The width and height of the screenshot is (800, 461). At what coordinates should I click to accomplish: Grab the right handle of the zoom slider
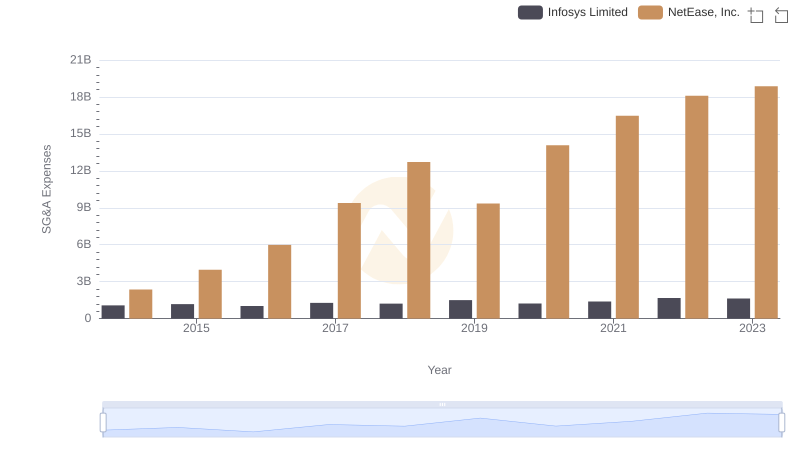(781, 422)
